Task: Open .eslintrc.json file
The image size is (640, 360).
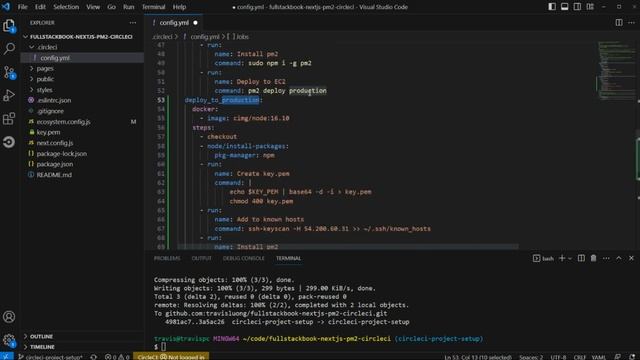Action: pyautogui.click(x=54, y=100)
